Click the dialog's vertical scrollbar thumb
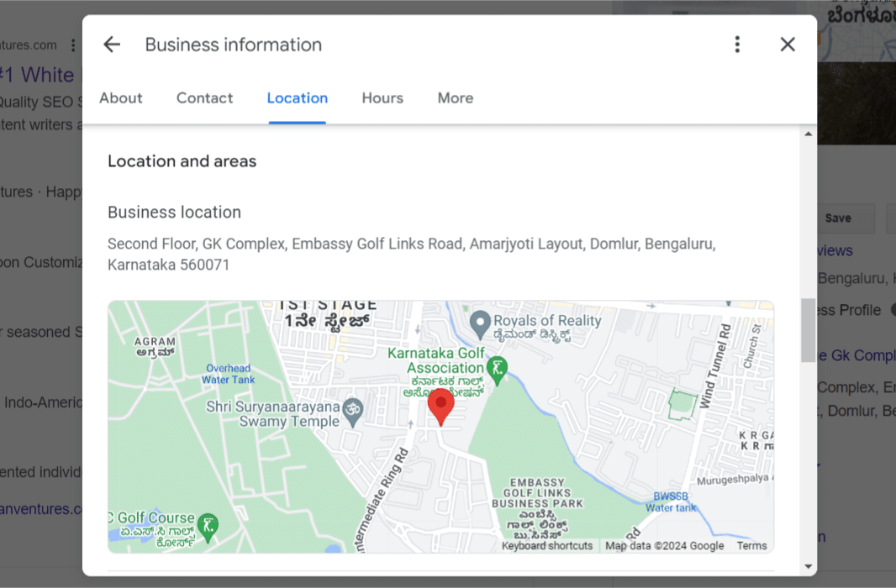The height and width of the screenshot is (588, 896). tap(808, 329)
